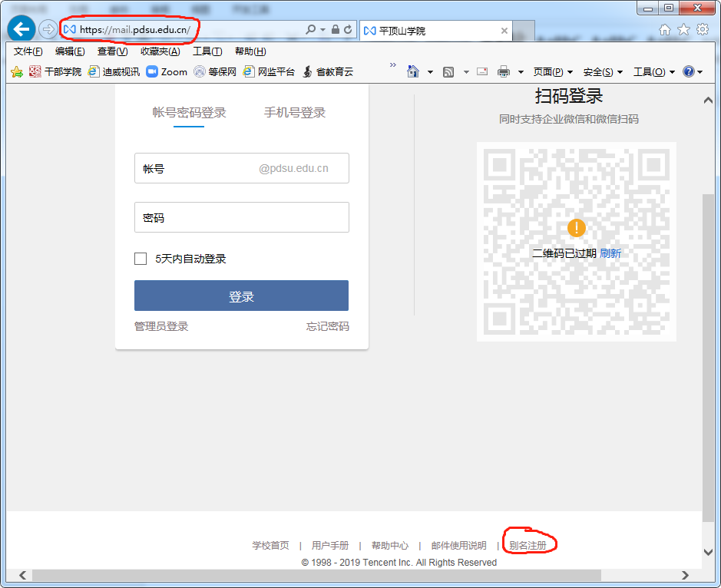
Task: Click the 帐号 account input field
Action: [241, 168]
